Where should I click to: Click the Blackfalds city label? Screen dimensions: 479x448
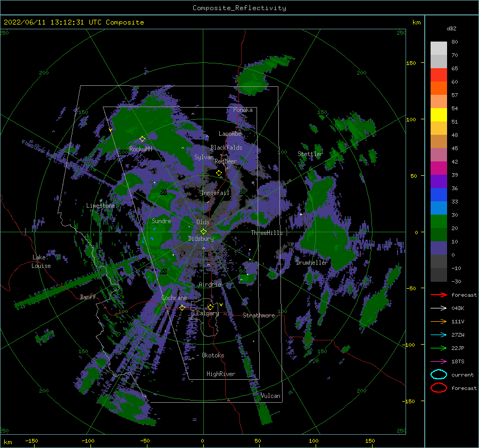[x=226, y=148]
